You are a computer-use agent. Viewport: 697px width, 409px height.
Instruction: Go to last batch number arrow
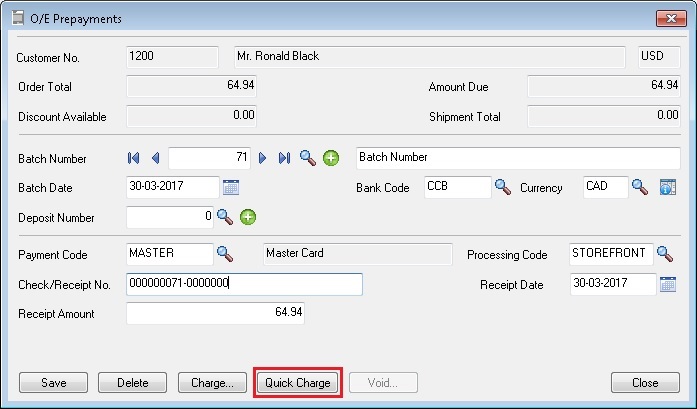(x=284, y=158)
